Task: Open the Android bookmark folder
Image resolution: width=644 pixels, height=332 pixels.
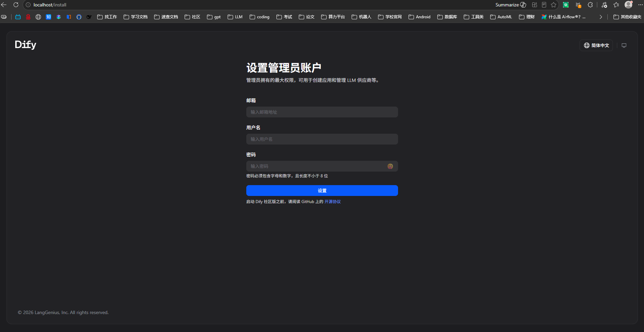Action: [419, 17]
